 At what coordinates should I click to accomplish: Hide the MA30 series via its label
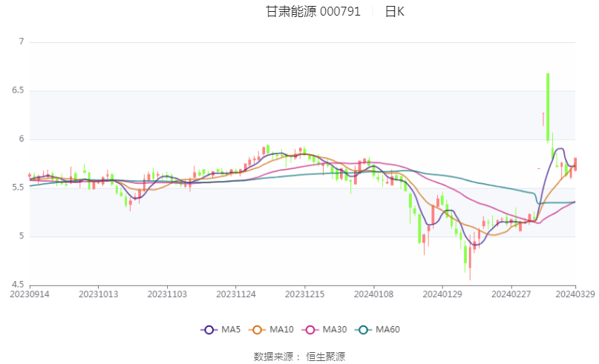335,330
